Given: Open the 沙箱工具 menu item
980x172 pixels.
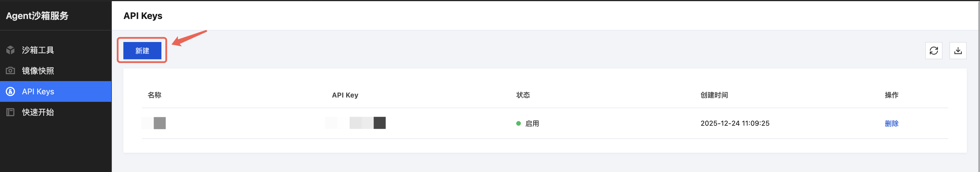Looking at the screenshot, I should coord(38,50).
